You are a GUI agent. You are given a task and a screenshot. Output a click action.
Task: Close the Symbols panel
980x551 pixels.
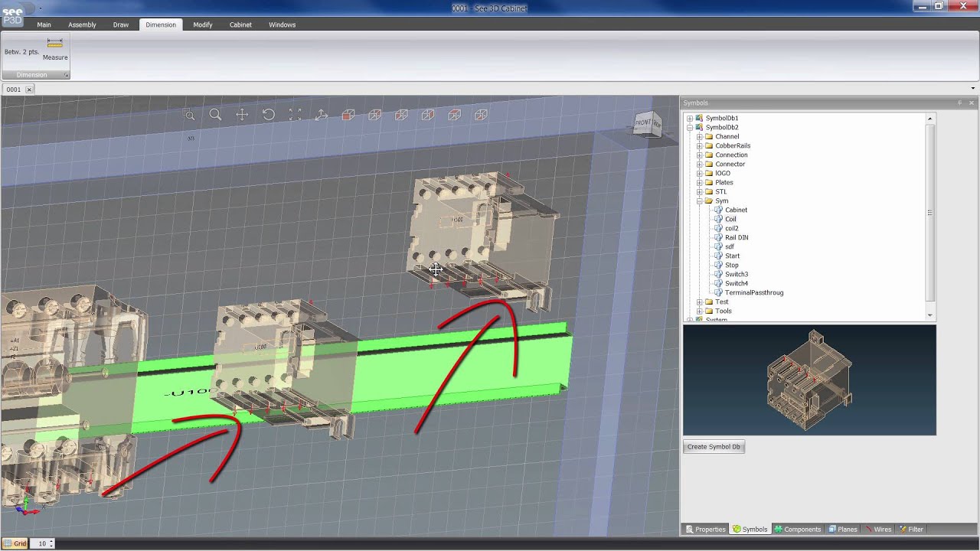tap(972, 103)
